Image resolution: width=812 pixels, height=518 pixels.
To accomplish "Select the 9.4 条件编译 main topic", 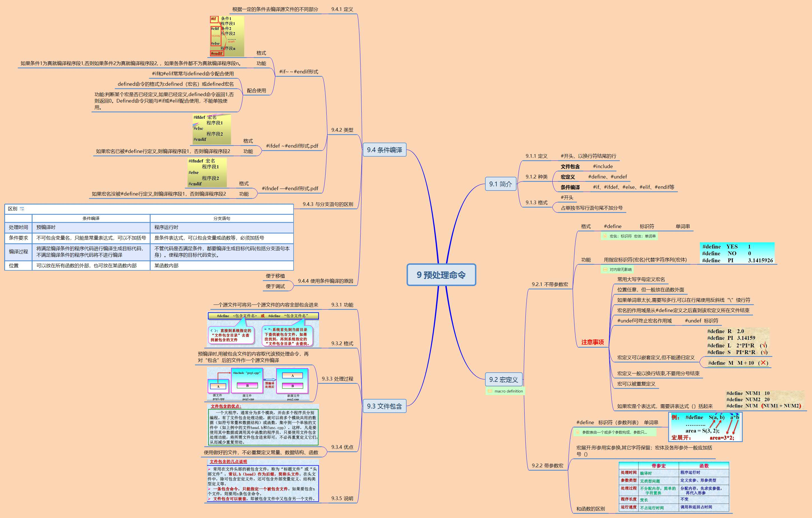I will pyautogui.click(x=384, y=150).
